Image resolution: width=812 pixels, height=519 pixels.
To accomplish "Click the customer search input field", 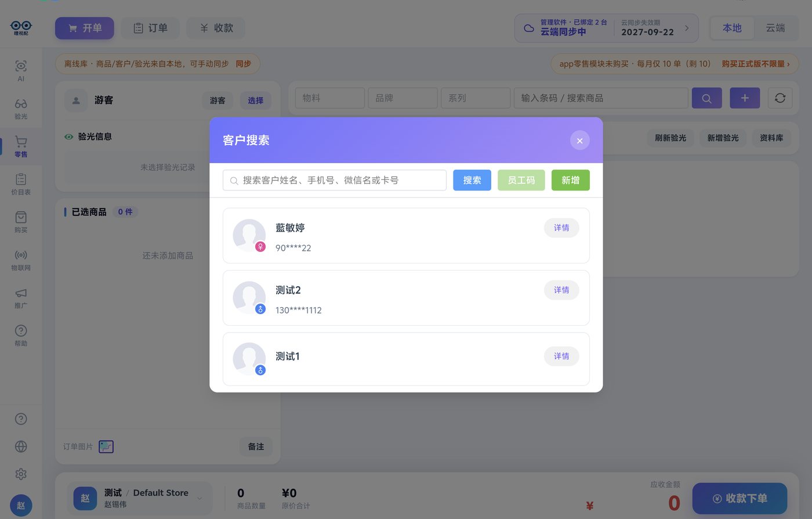I will point(335,180).
